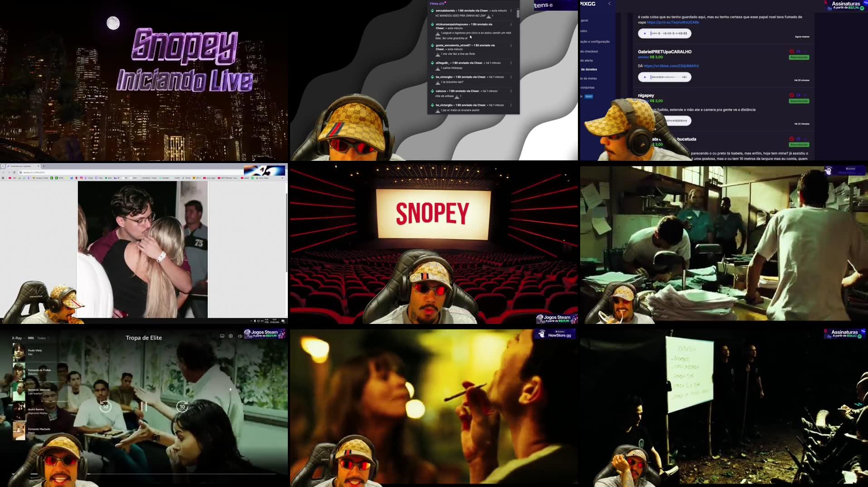The height and width of the screenshot is (487, 868).
Task: Open the vt.tiktok.com link in the donation
Action: 671,66
